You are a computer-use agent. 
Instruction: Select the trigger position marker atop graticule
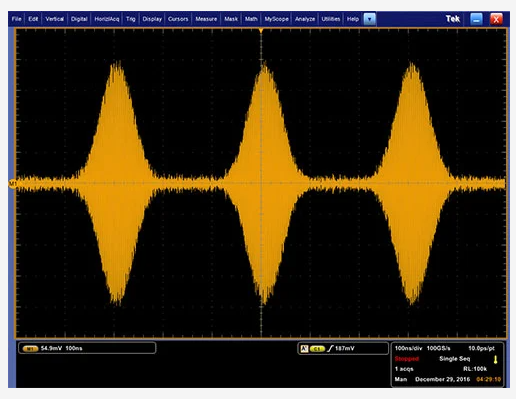click(x=261, y=31)
